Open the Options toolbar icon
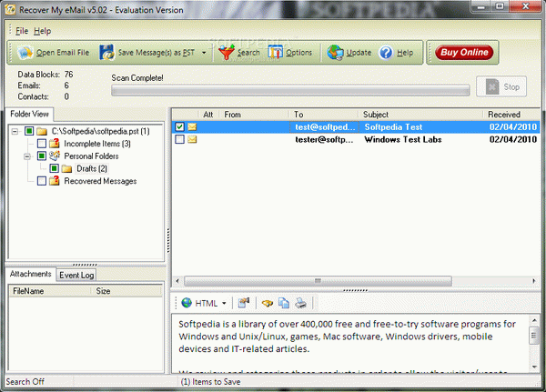546x392 pixels. click(276, 53)
